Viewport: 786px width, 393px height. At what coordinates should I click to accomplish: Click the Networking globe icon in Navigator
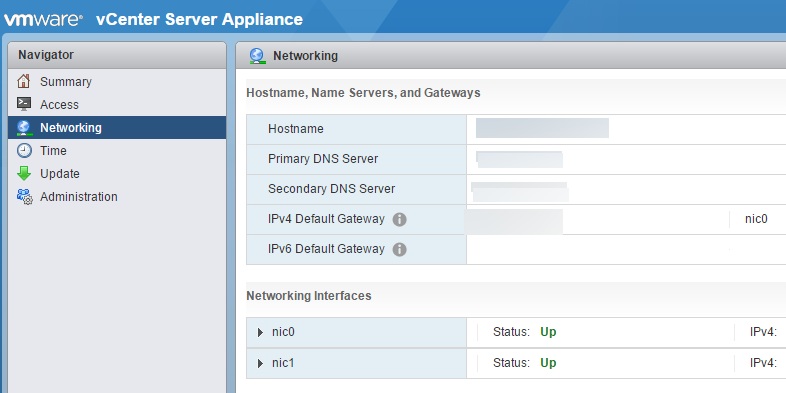coord(24,128)
